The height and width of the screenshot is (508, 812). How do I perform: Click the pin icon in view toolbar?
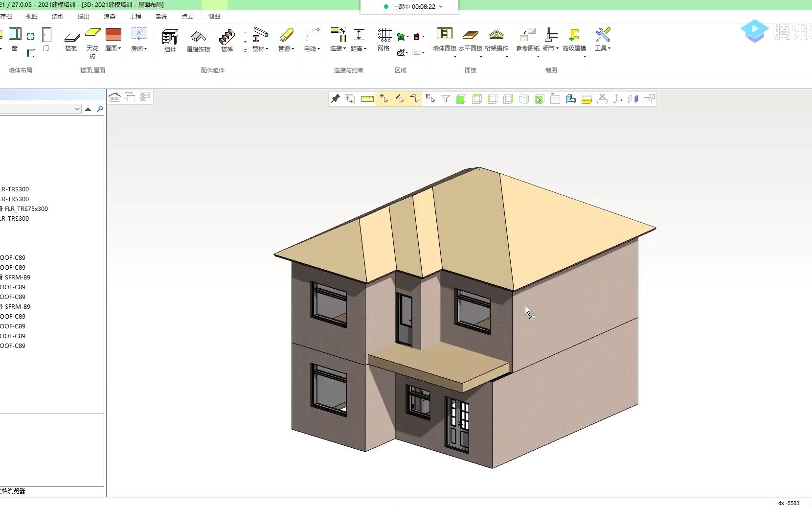point(335,99)
